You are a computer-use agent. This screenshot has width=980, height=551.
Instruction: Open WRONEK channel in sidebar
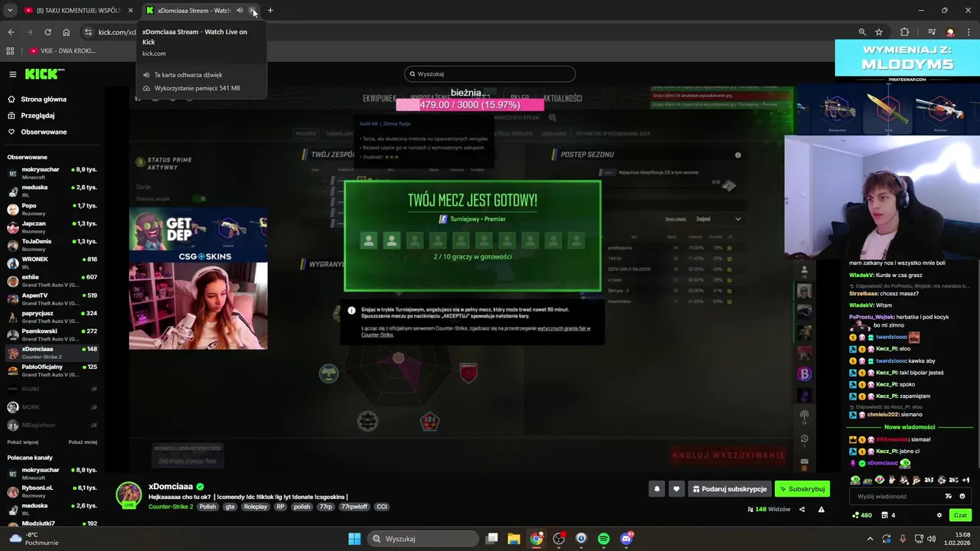click(51, 262)
